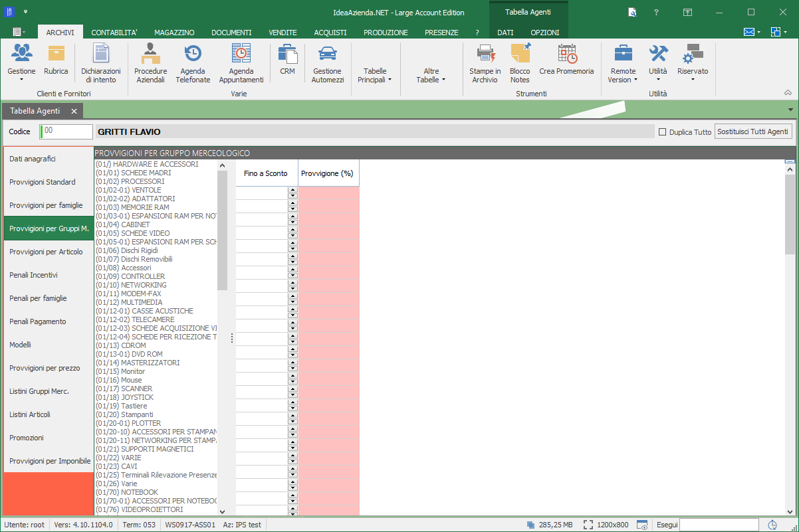Open the Riservato menu

[x=693, y=63]
